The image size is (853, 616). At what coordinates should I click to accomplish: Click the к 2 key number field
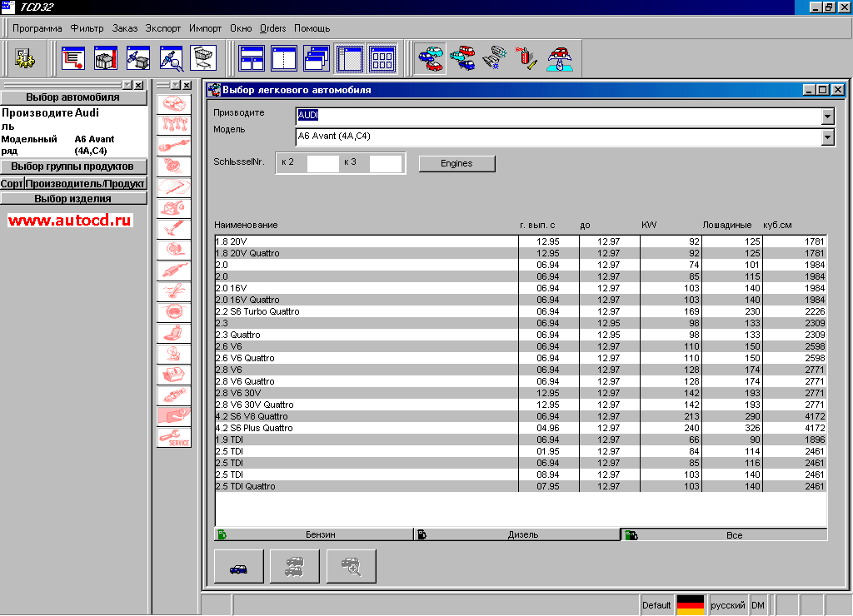click(322, 163)
